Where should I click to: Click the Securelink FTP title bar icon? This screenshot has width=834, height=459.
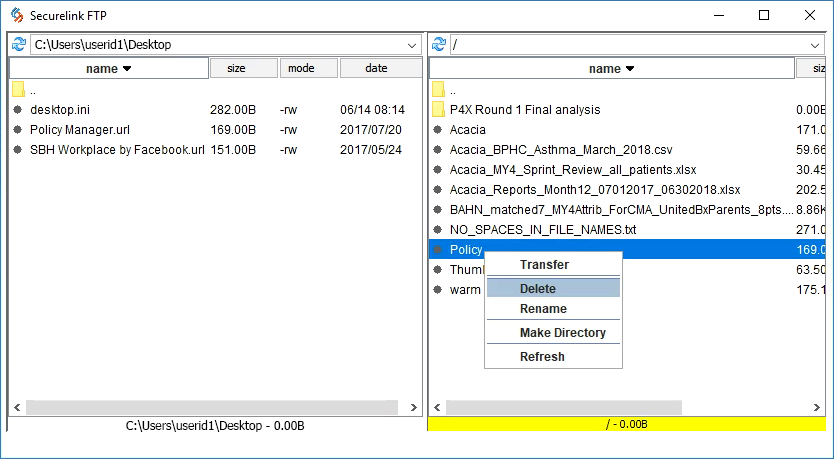point(16,15)
